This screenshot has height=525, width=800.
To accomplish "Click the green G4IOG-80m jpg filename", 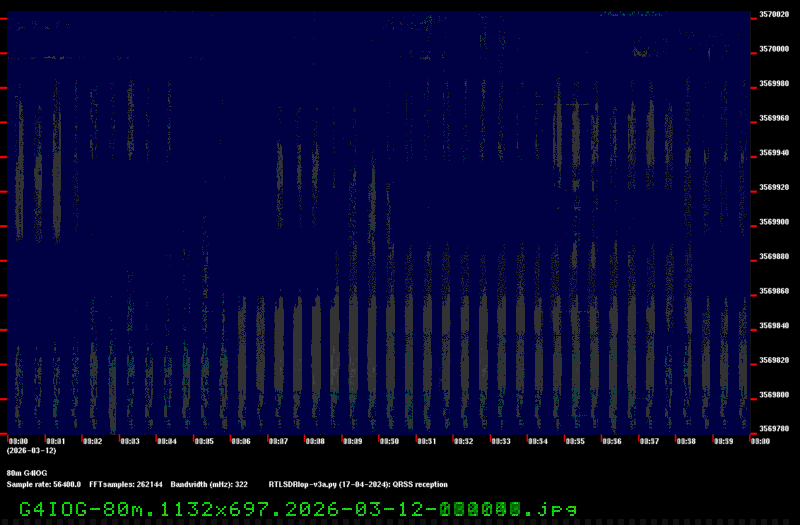I will [298, 509].
